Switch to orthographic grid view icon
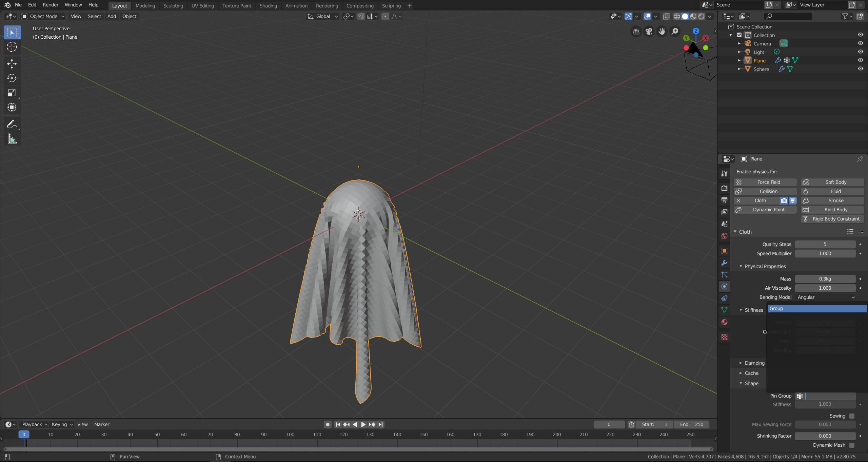 [636, 32]
